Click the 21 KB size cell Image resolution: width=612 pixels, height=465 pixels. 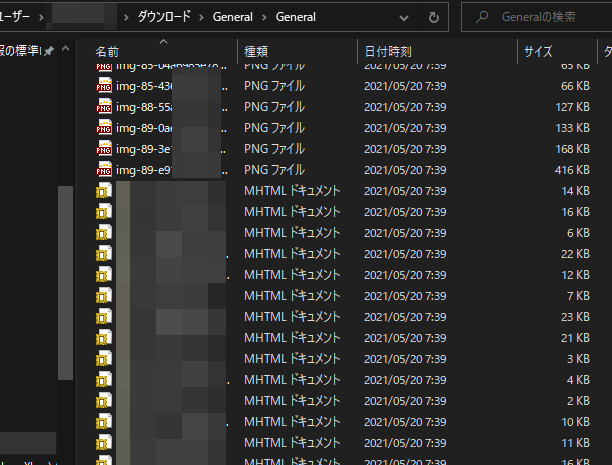(575, 338)
